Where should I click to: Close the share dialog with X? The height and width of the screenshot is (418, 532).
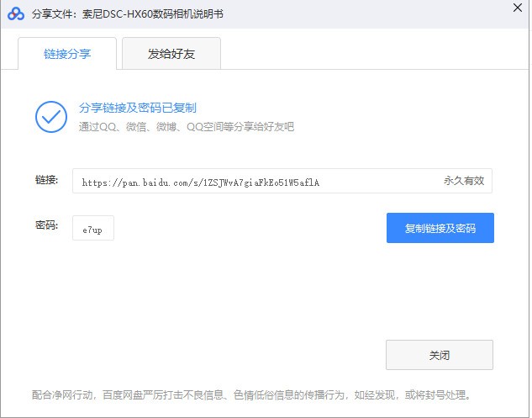pyautogui.click(x=516, y=8)
